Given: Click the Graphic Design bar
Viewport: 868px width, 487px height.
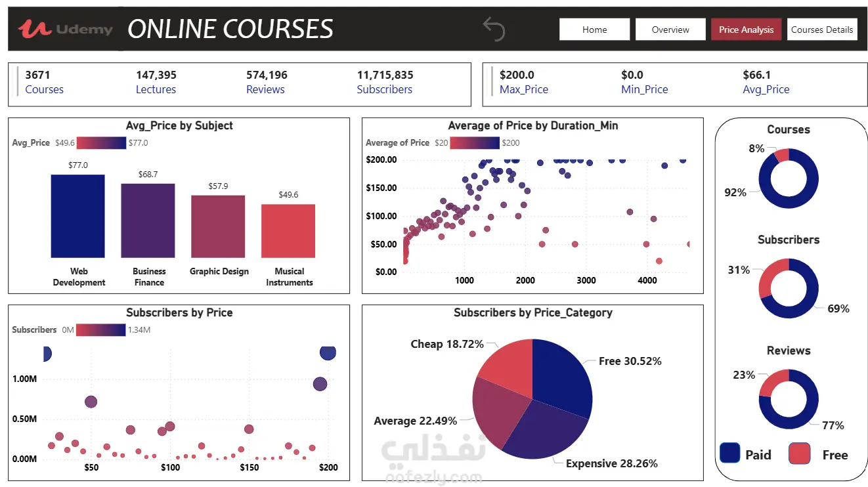Looking at the screenshot, I should coord(218,226).
